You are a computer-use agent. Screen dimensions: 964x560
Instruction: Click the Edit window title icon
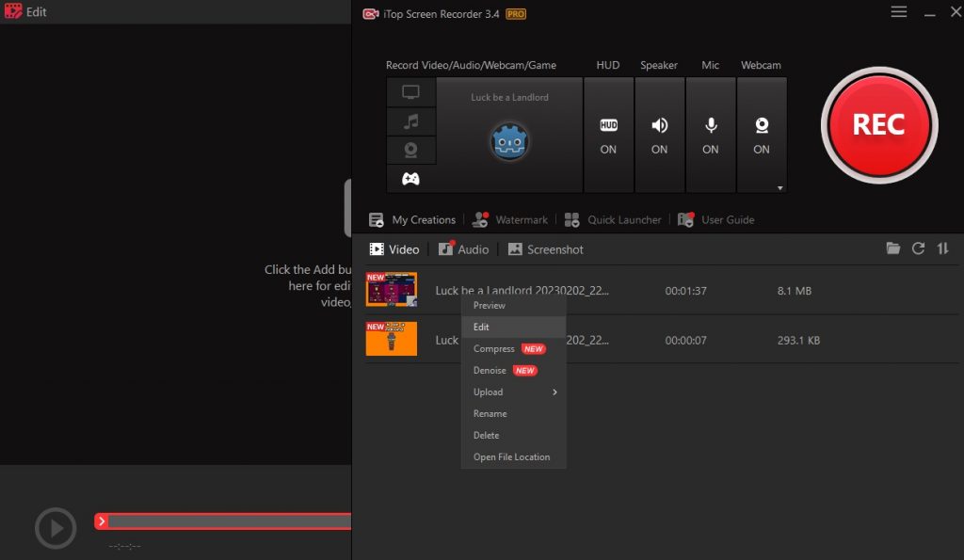coord(13,11)
